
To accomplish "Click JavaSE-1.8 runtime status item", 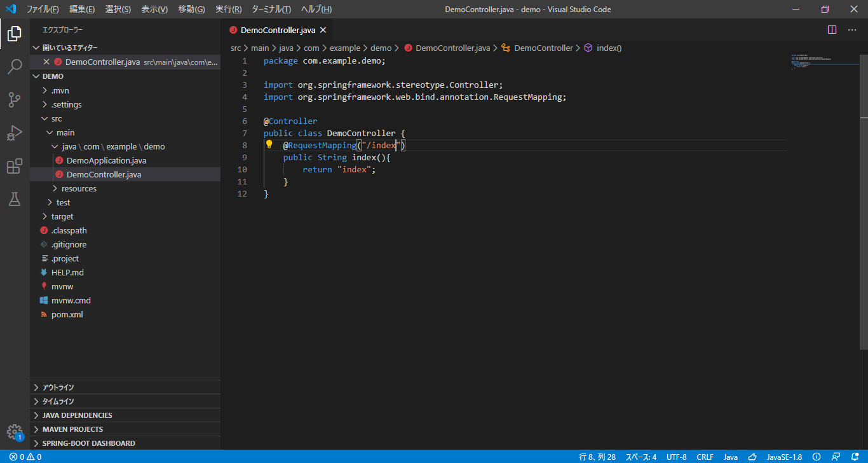I will click(x=784, y=457).
